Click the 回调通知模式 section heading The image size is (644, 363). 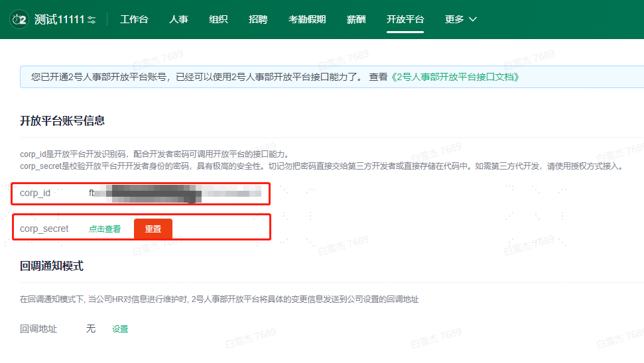tap(52, 266)
